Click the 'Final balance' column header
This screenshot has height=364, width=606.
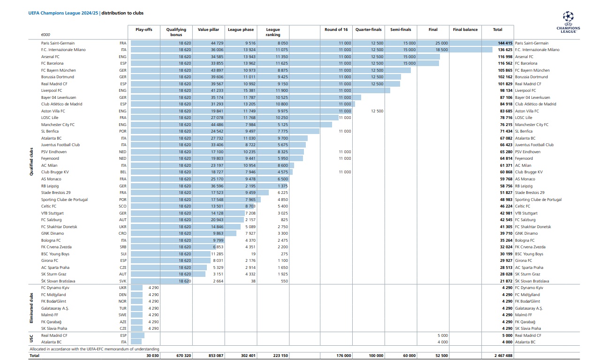pyautogui.click(x=465, y=30)
